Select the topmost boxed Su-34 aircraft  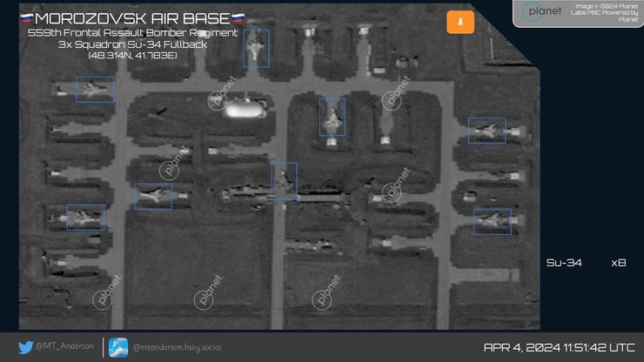point(256,49)
